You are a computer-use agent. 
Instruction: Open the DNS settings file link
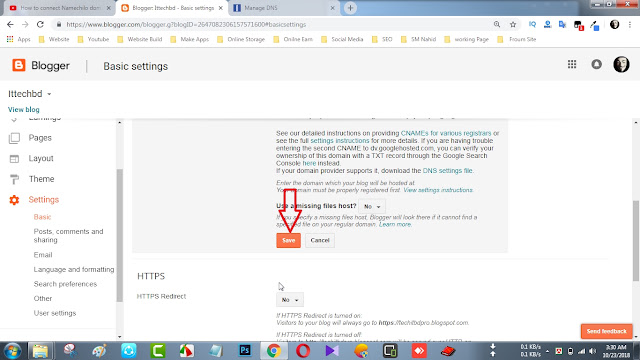pyautogui.click(x=447, y=171)
